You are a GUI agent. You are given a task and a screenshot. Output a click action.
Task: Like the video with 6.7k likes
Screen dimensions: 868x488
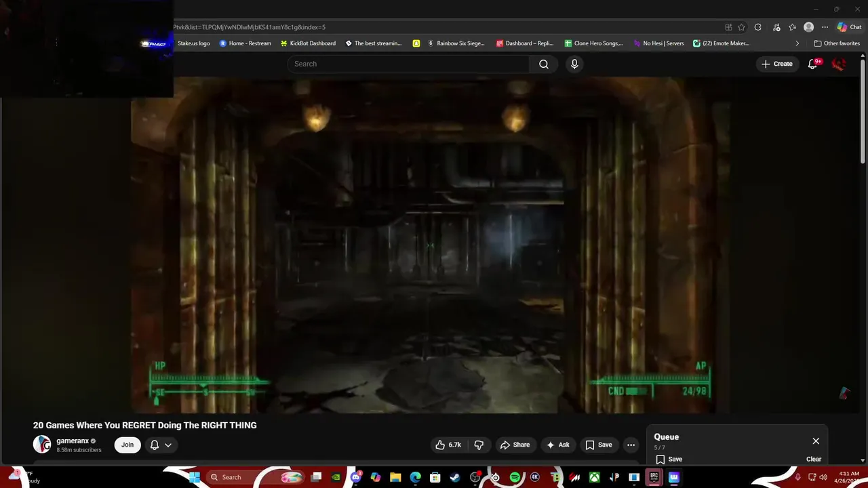448,445
